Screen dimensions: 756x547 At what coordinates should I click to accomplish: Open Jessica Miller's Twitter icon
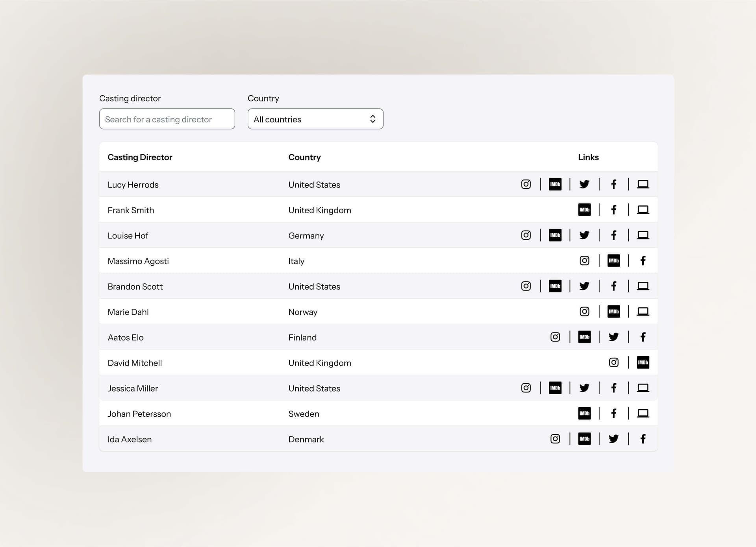584,388
